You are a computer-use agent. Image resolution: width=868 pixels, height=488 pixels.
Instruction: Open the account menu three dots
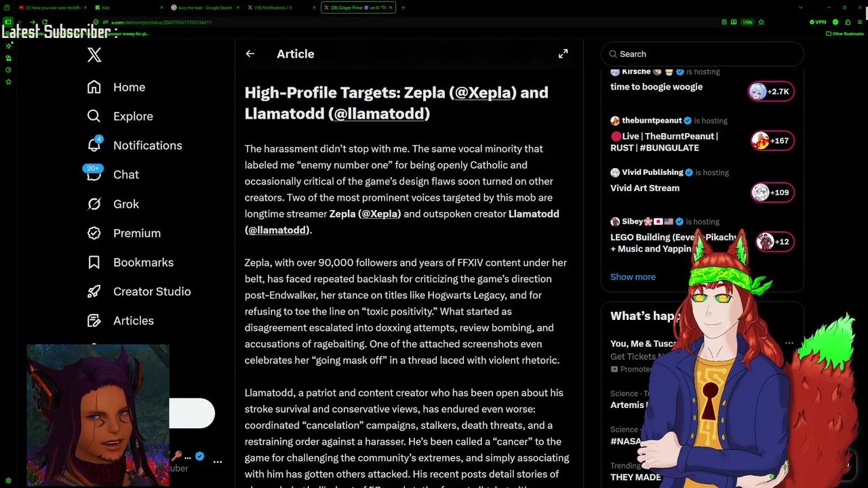218,462
